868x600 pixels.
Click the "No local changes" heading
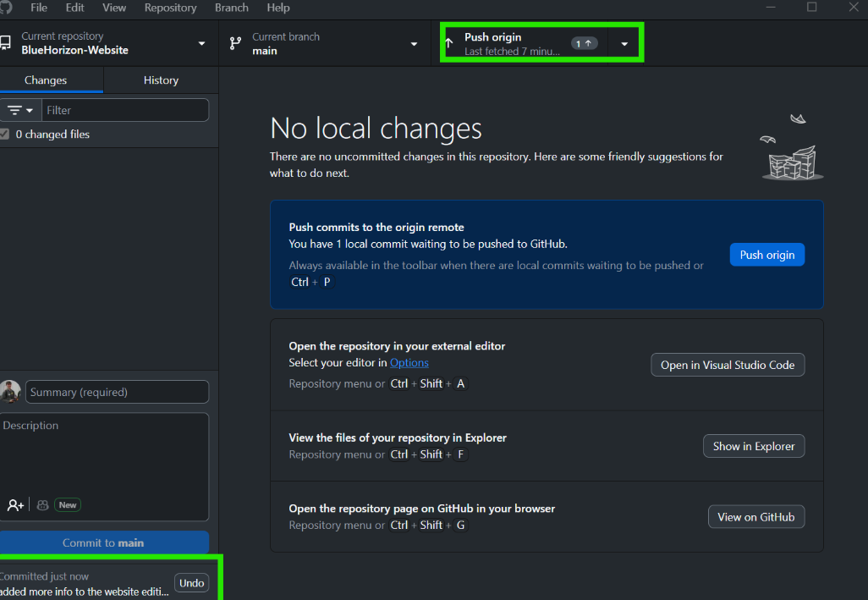376,129
